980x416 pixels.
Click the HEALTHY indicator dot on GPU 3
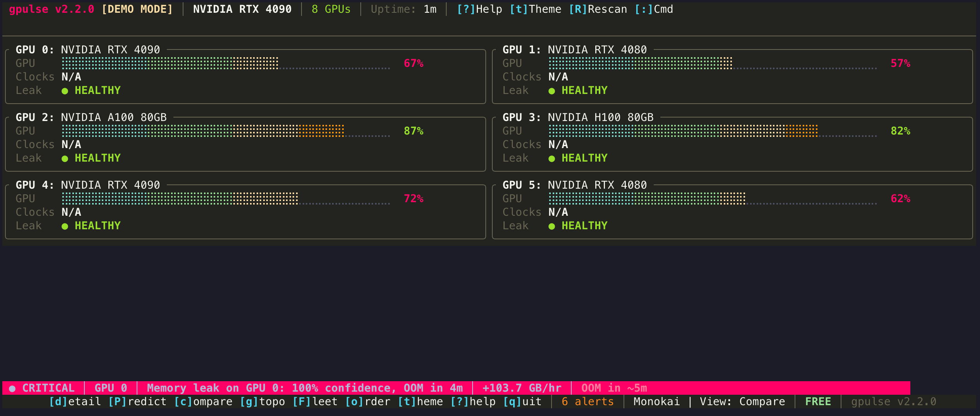[x=552, y=158]
